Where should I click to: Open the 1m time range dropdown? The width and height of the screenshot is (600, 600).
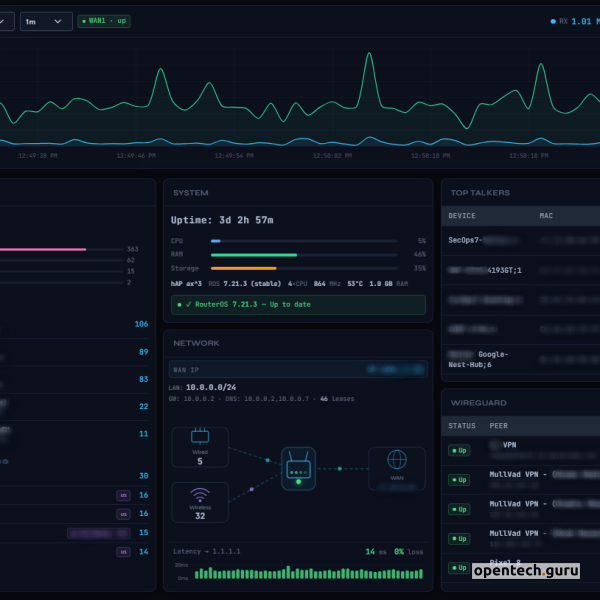pyautogui.click(x=47, y=21)
